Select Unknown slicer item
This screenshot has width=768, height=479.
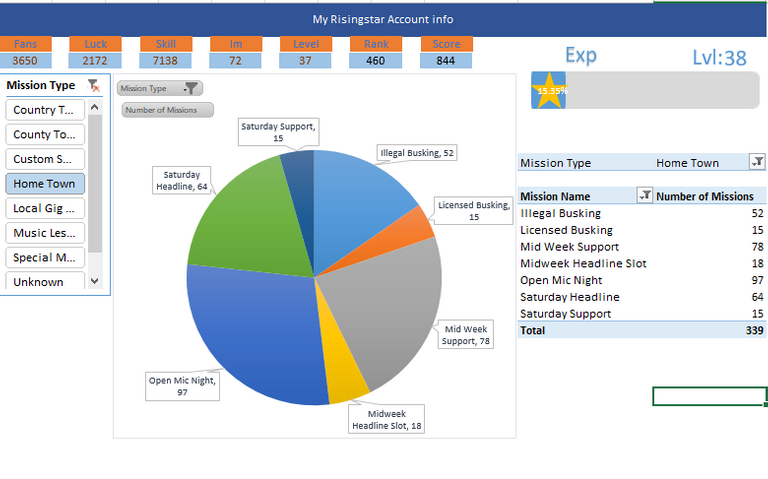tap(45, 281)
